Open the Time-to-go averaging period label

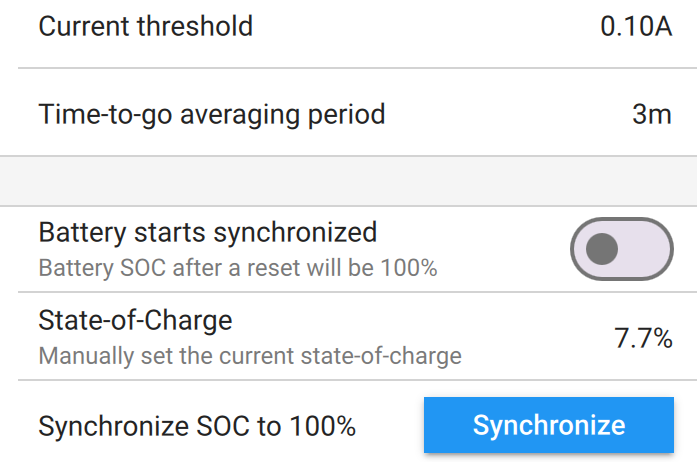[x=211, y=114]
